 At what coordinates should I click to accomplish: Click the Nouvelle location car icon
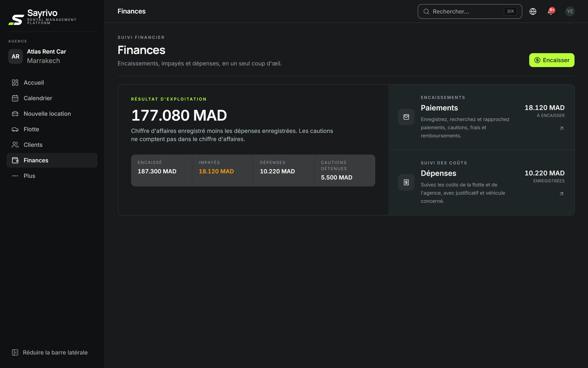pyautogui.click(x=15, y=114)
